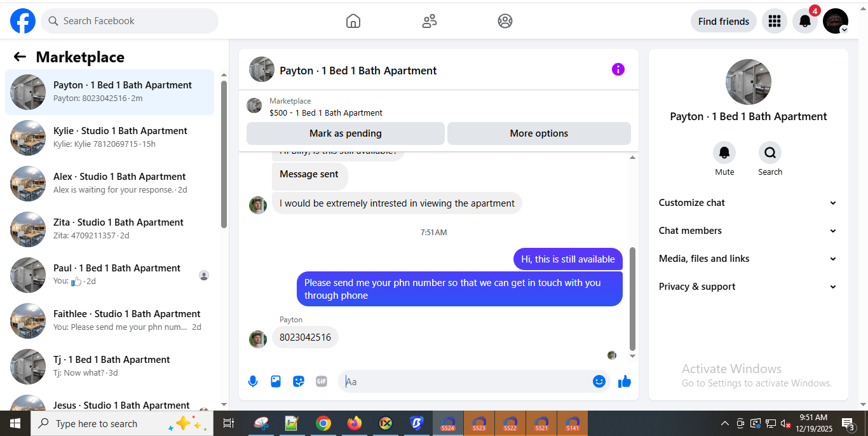
Task: Choose a GIF icon
Action: tap(322, 381)
